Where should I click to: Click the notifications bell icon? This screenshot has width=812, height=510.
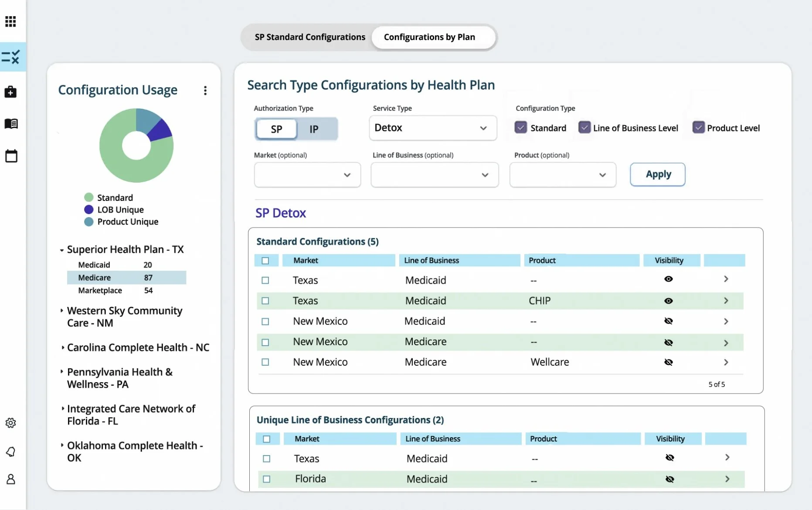pyautogui.click(x=11, y=452)
